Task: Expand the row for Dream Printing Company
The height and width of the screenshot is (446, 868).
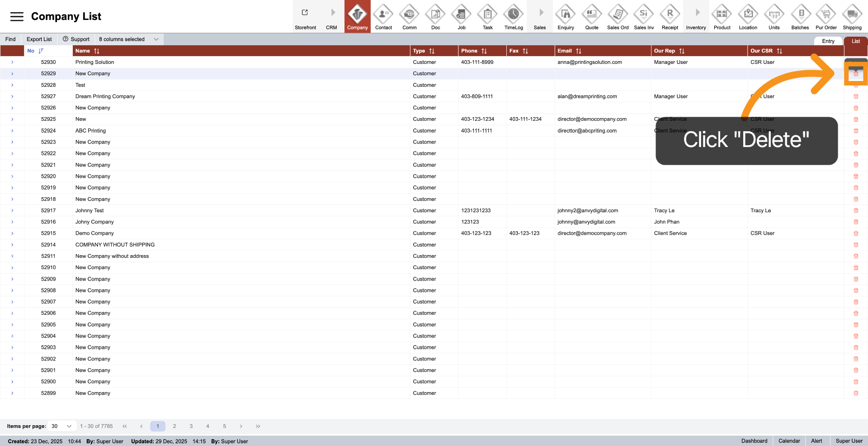Action: pyautogui.click(x=12, y=96)
